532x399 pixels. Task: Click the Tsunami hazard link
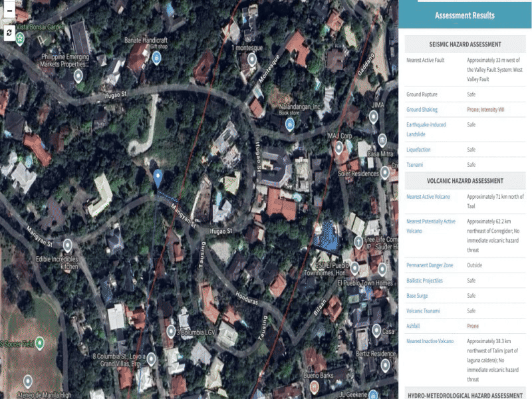click(x=414, y=164)
